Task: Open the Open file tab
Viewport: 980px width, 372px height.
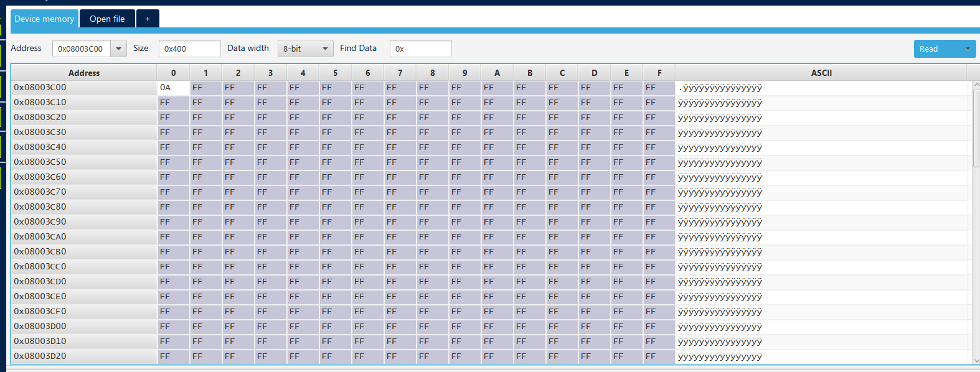Action: (x=107, y=19)
